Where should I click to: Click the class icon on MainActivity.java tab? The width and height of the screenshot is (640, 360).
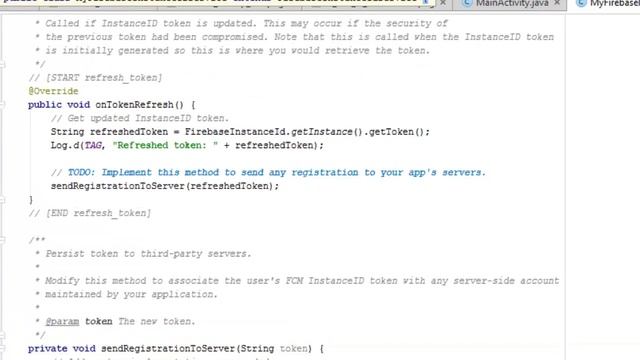[x=467, y=3]
